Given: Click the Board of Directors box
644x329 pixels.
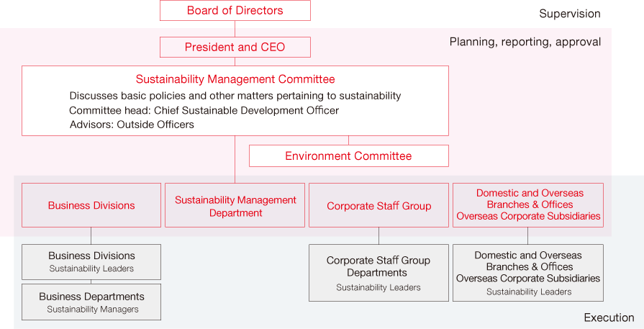Looking at the screenshot, I should [235, 10].
